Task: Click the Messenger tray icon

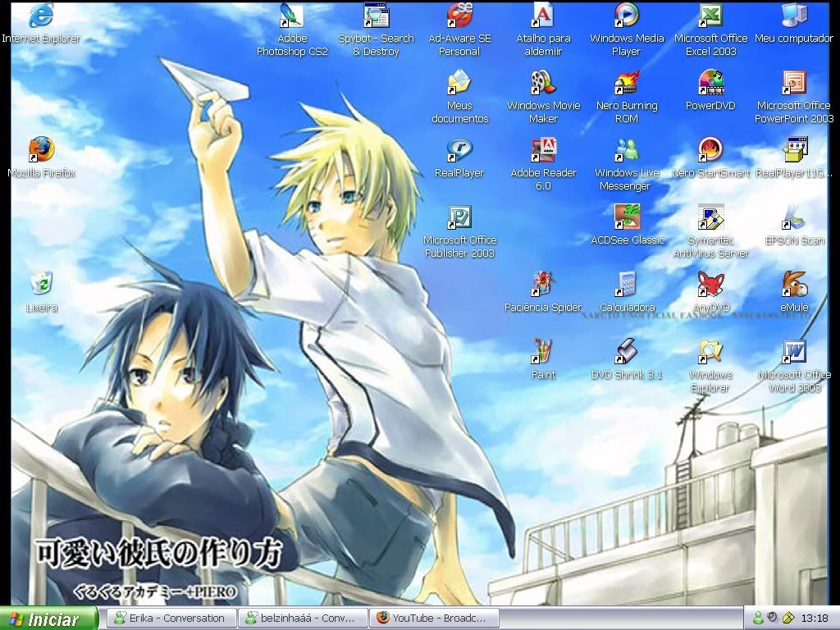Action: point(759,619)
